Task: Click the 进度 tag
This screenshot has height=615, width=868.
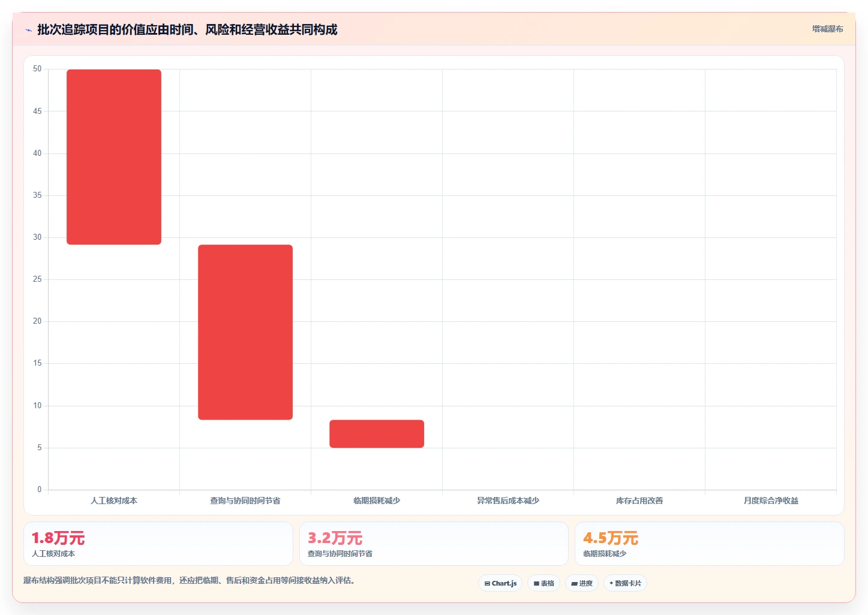Action: click(582, 583)
